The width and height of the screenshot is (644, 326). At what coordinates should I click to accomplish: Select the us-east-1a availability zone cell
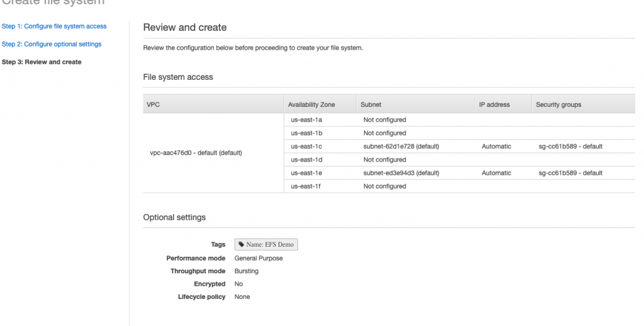pos(306,120)
